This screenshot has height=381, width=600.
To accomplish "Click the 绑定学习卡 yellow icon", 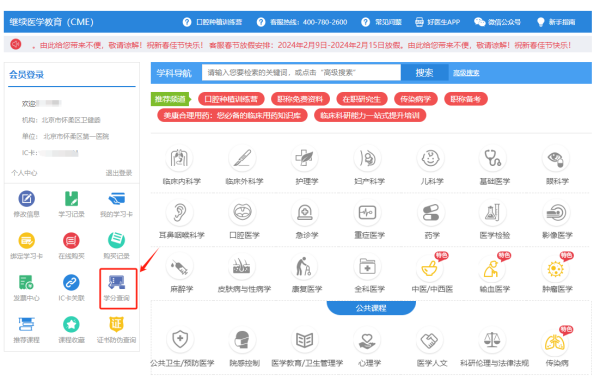I will [x=26, y=241].
